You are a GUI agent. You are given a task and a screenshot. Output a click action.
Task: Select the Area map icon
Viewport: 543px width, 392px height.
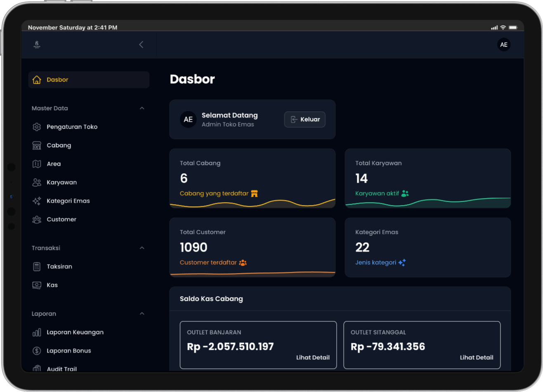37,164
